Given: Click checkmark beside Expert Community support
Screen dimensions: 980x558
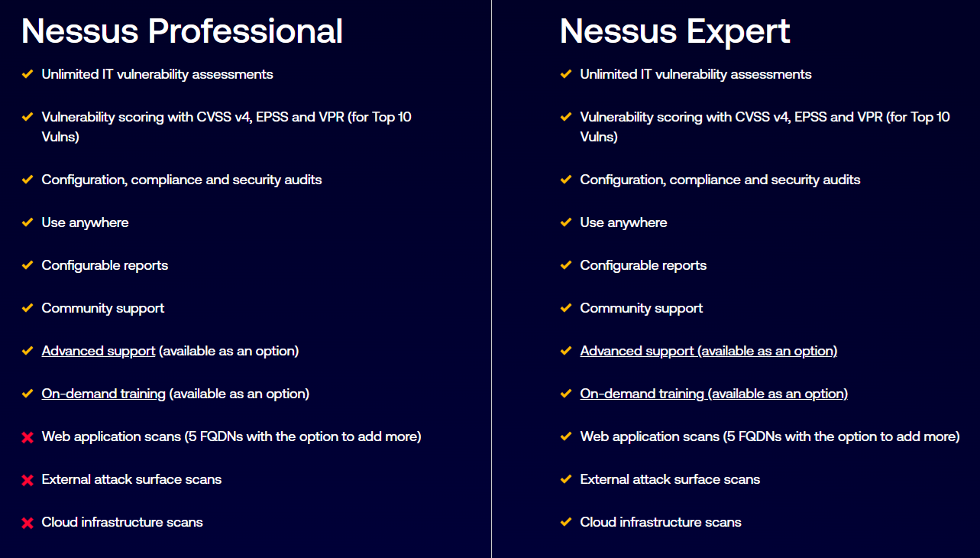Looking at the screenshot, I should 566,308.
